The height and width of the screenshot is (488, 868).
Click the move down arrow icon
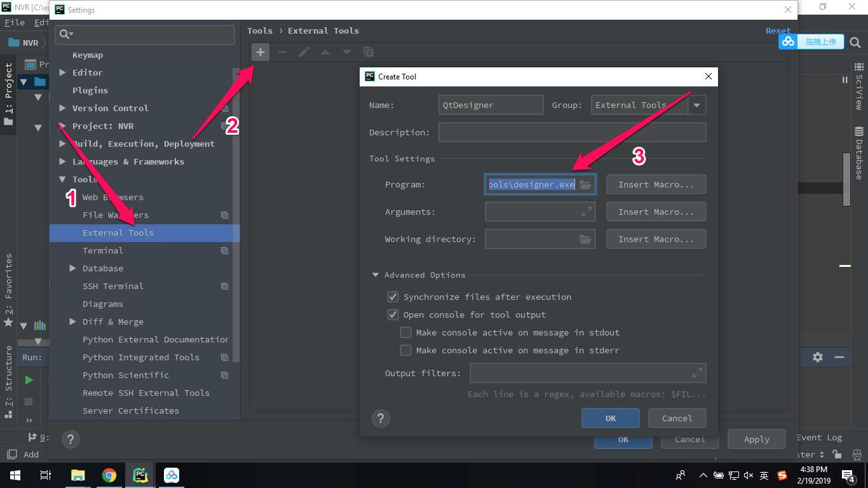tap(347, 52)
